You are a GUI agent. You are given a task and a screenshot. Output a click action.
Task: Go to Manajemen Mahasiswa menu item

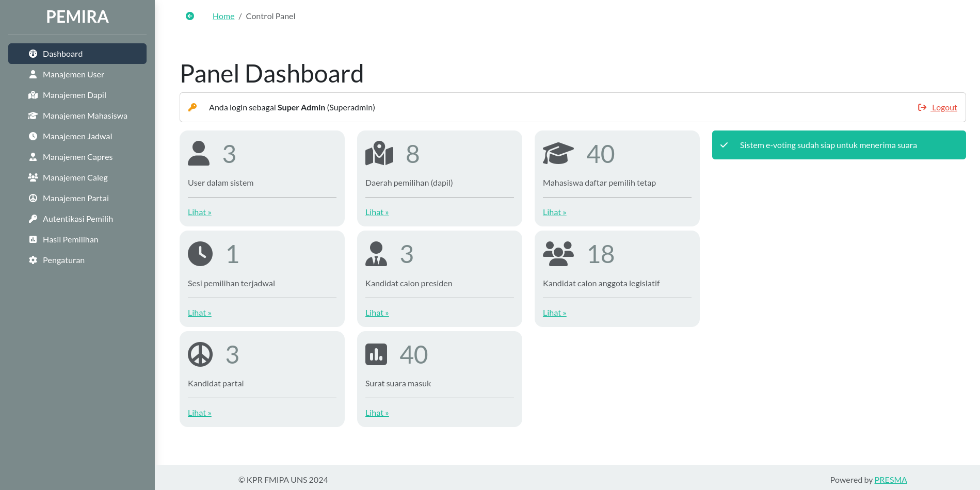(85, 116)
